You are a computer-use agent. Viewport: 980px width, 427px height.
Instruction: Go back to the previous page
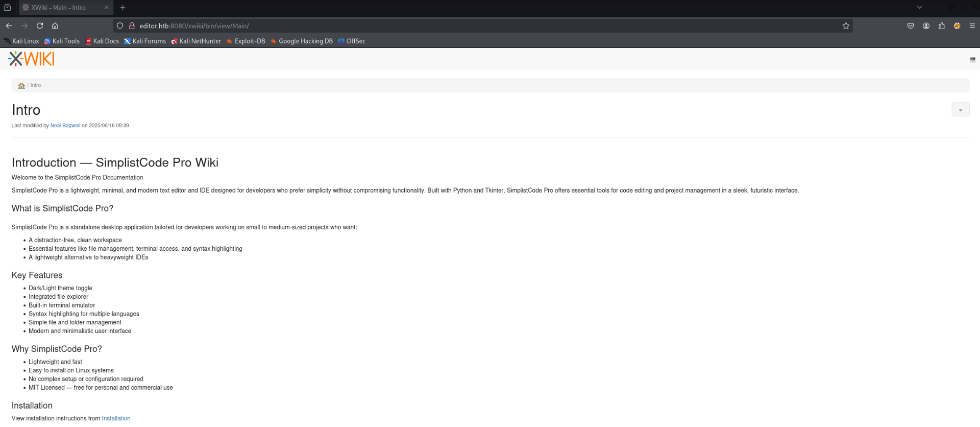point(9,26)
